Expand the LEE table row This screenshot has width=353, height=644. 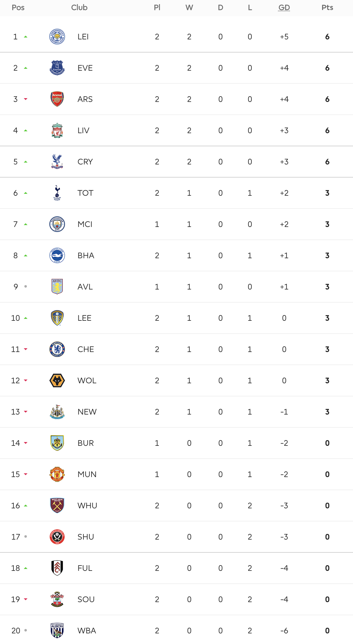click(x=176, y=318)
